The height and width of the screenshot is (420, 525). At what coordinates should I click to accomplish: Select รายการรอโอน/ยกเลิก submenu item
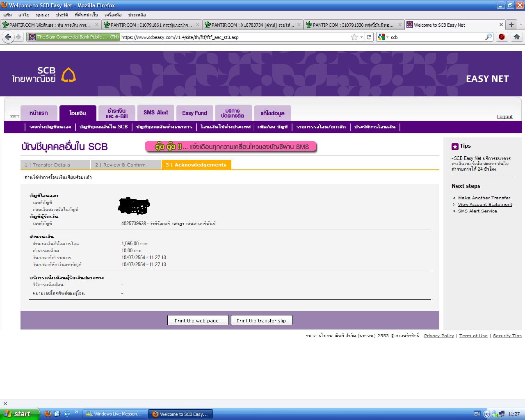click(321, 127)
